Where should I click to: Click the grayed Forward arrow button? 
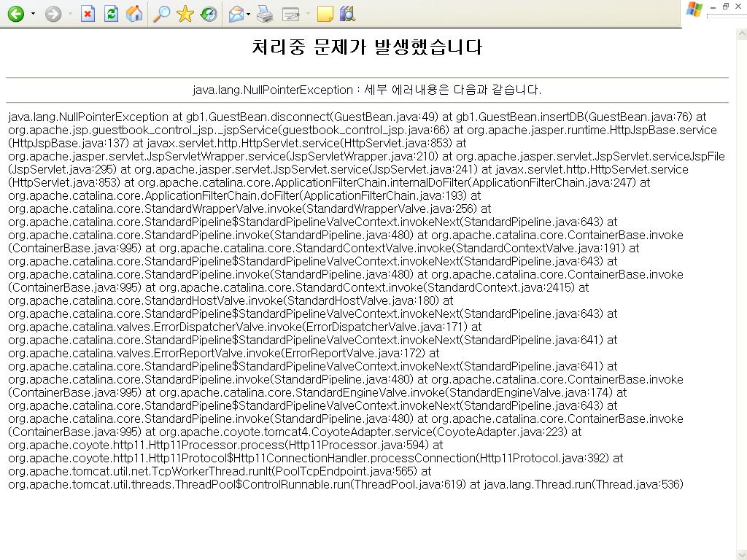pos(53,14)
